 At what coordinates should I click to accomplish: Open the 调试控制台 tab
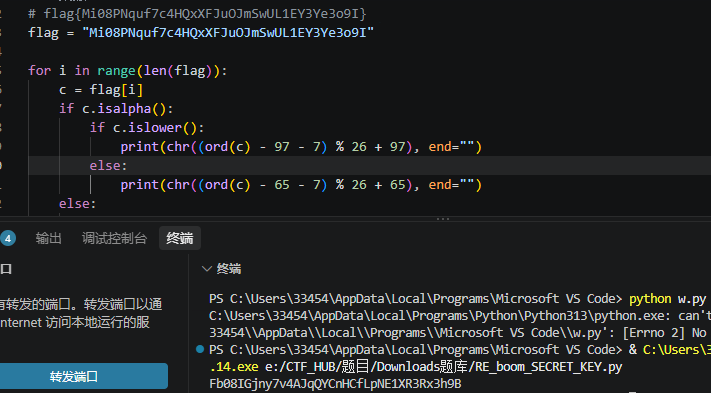pyautogui.click(x=114, y=238)
